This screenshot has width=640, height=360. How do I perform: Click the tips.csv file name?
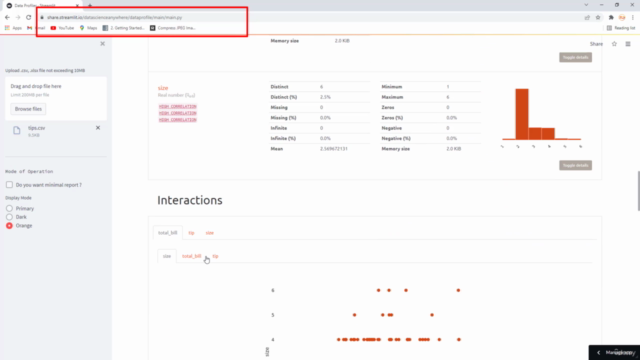37,128
